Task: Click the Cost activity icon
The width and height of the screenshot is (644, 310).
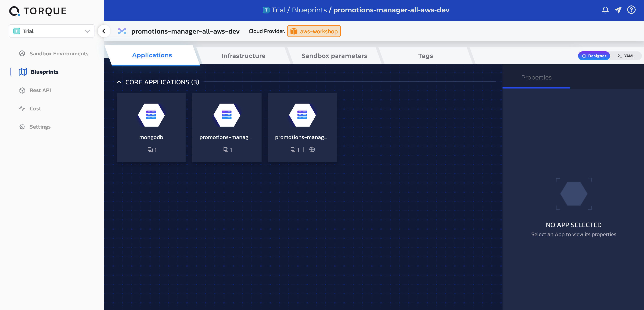Action: click(x=22, y=108)
